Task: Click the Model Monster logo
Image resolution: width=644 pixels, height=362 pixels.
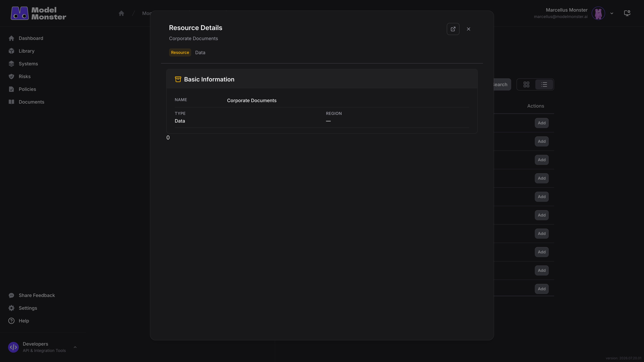Action: click(38, 13)
